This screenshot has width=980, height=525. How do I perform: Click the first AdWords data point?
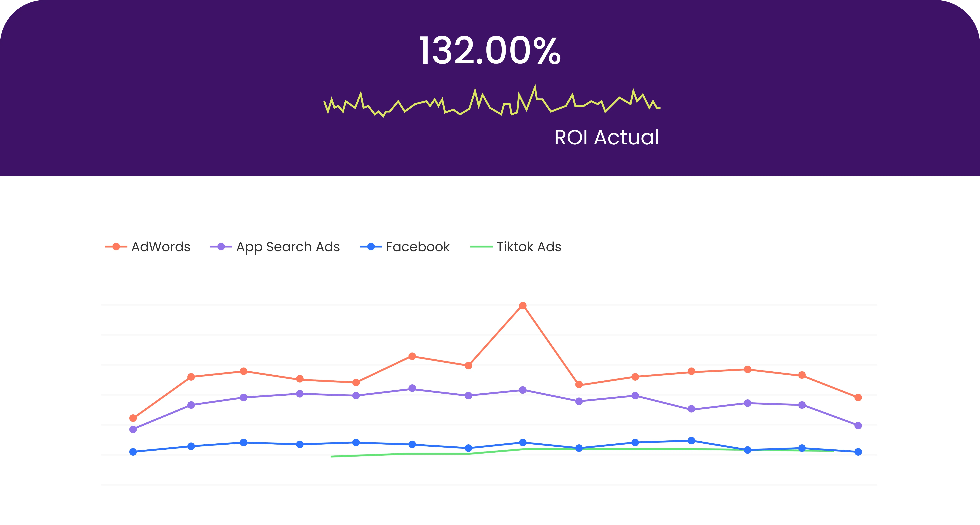133,418
